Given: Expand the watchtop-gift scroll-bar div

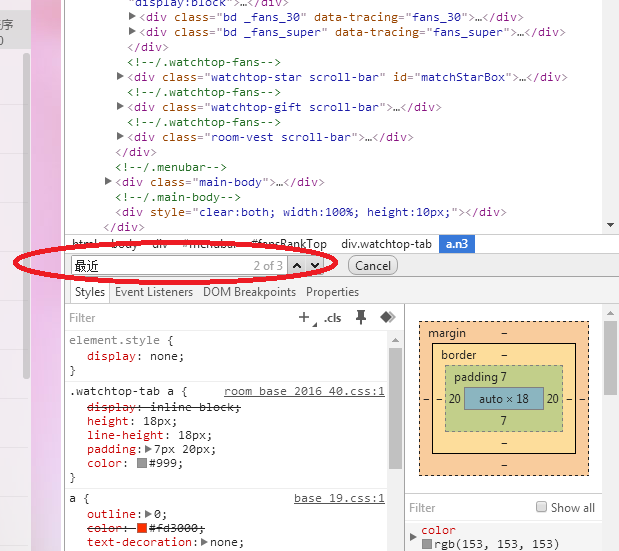Looking at the screenshot, I should coord(120,106).
